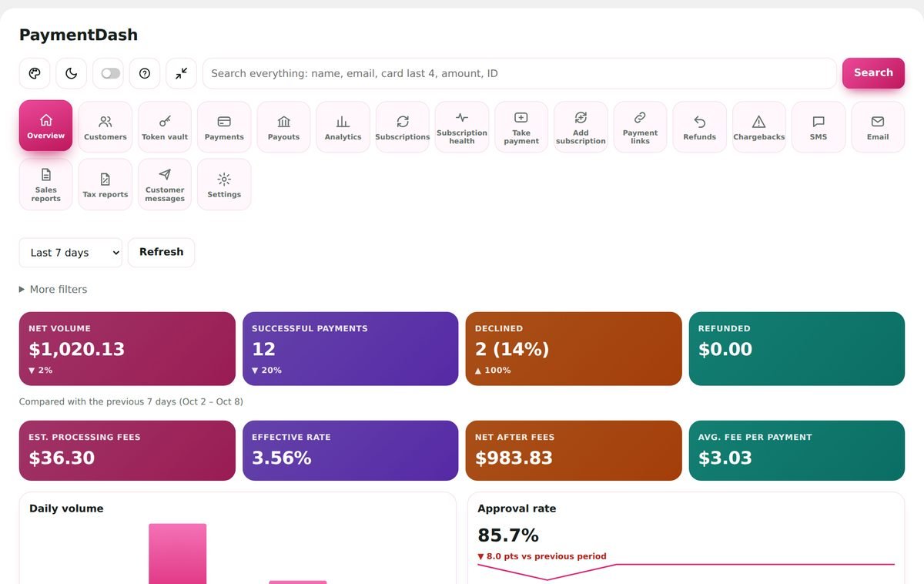The image size is (924, 584).
Task: Open Customer messages
Action: [x=165, y=185]
